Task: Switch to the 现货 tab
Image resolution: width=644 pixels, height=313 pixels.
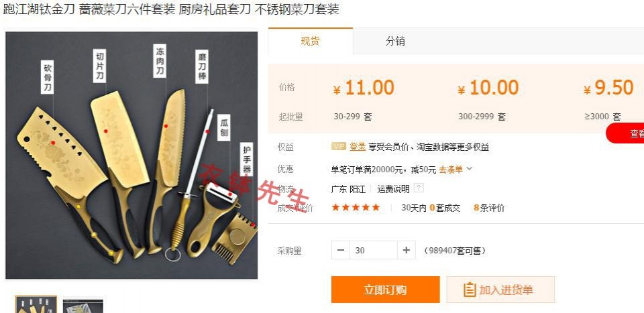Action: (310, 41)
